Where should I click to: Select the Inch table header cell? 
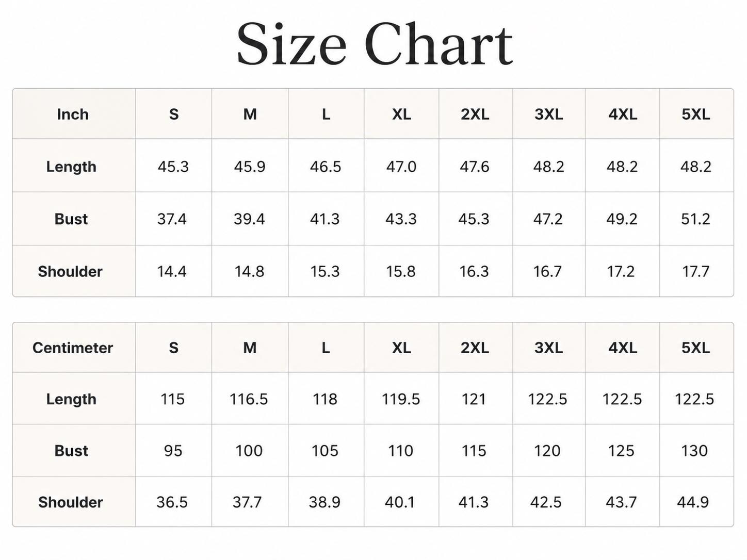tap(73, 114)
